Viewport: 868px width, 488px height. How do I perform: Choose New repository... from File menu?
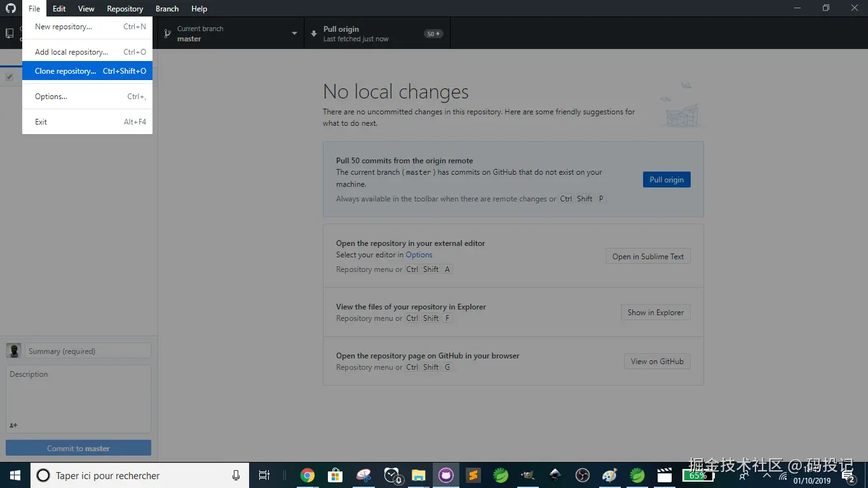pos(87,27)
